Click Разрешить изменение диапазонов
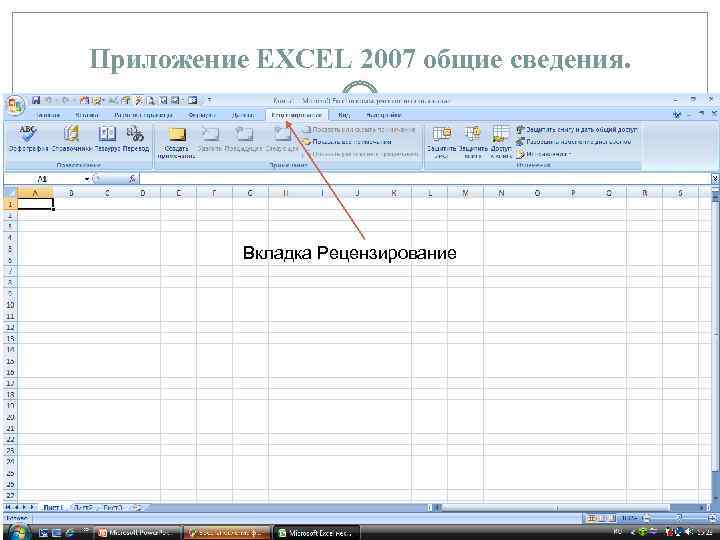 click(574, 142)
